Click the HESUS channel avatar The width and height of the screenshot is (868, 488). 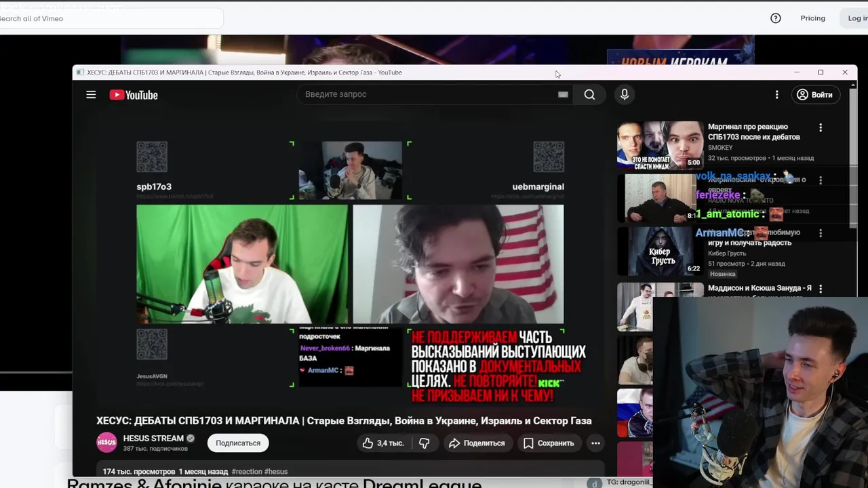(106, 443)
